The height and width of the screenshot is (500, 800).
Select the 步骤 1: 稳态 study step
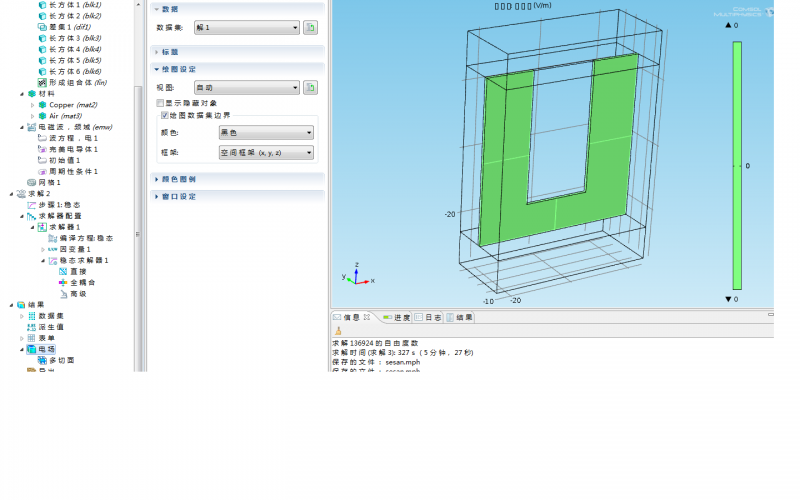pos(54,205)
